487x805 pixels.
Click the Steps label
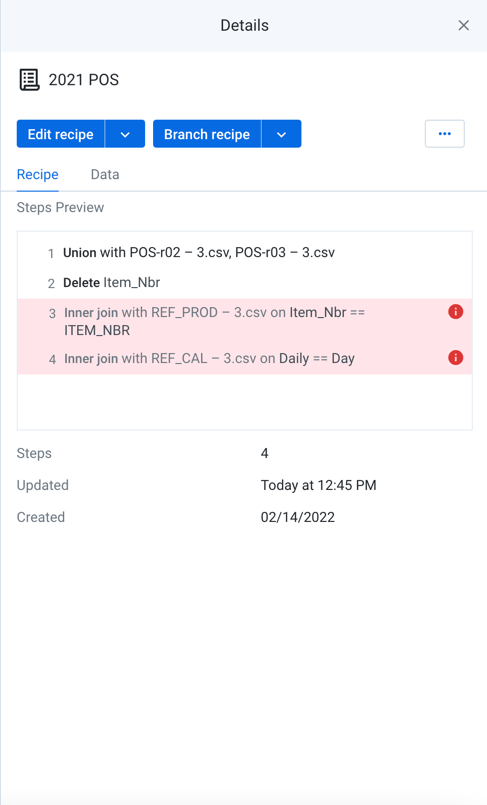34,453
